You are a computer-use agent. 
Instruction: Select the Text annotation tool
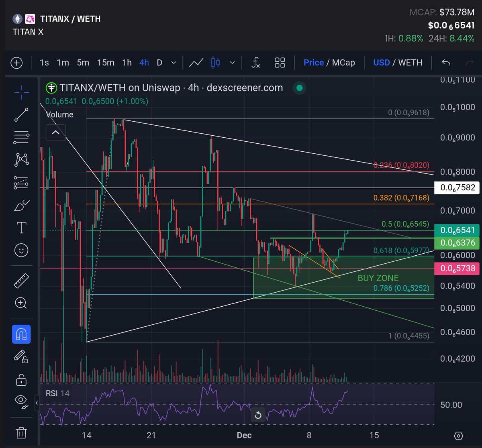click(x=21, y=228)
